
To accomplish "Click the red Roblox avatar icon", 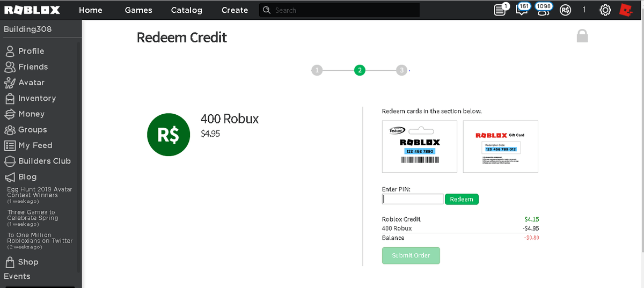I will (x=626, y=10).
